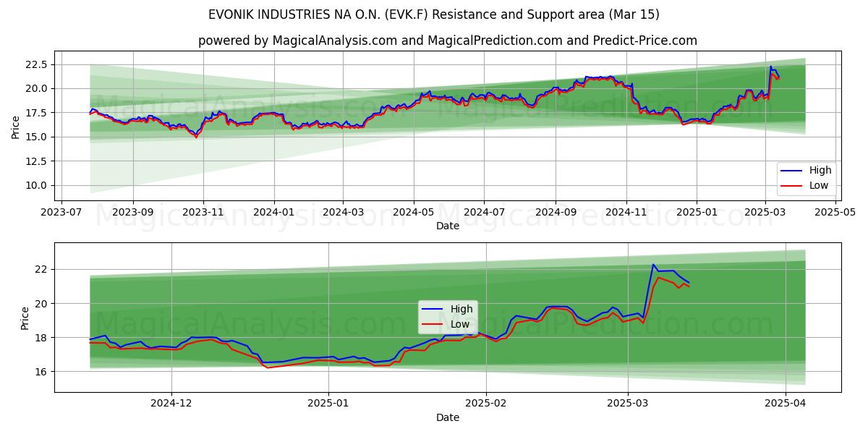Click the '2024-03' x-axis label, top chart
Image resolution: width=868 pixels, height=434 pixels.
coord(343,213)
